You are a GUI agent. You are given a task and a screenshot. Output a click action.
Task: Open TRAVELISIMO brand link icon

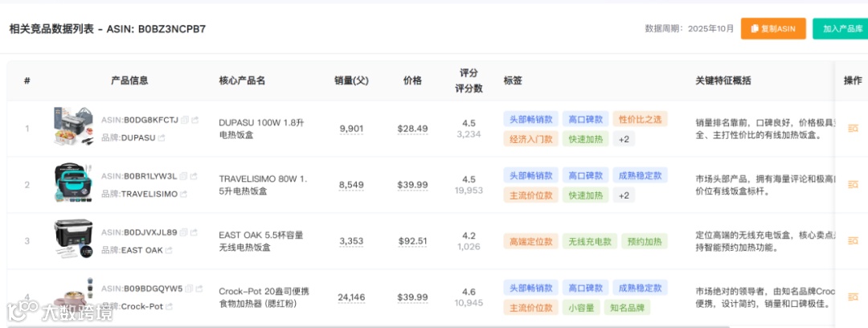[x=184, y=194]
